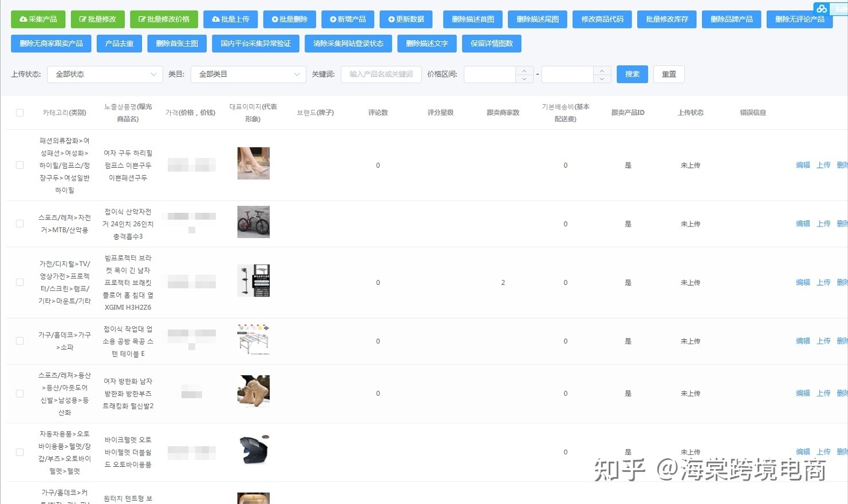Click the blue share icon at top right corner

pos(821,8)
